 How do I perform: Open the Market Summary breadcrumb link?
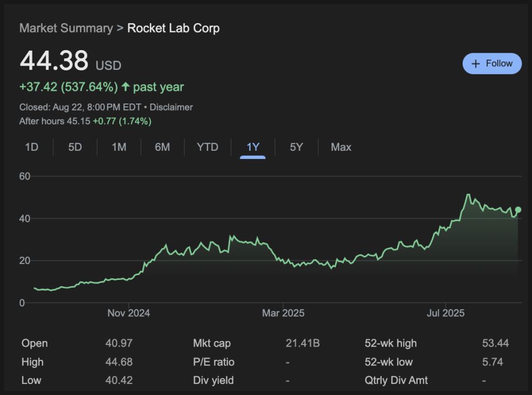point(66,28)
